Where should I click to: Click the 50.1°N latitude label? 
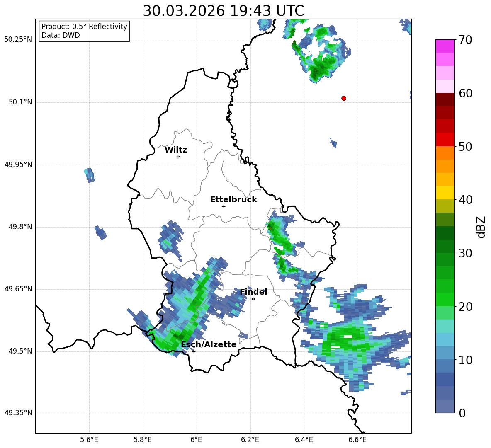pos(20,102)
